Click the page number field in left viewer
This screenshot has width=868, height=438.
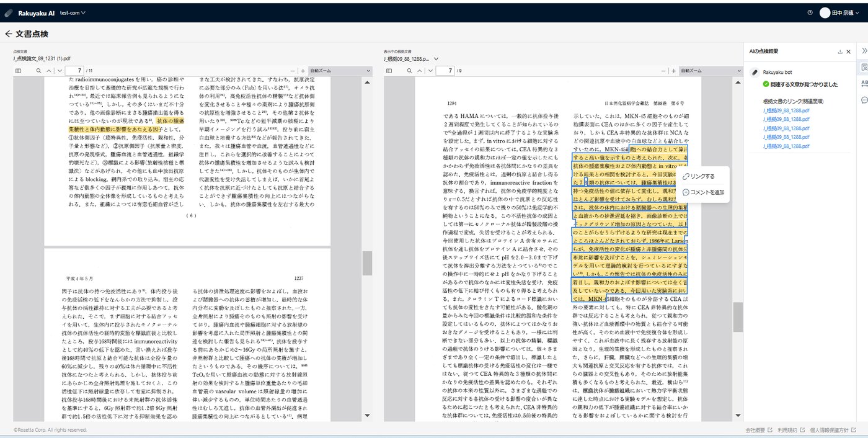tap(75, 71)
